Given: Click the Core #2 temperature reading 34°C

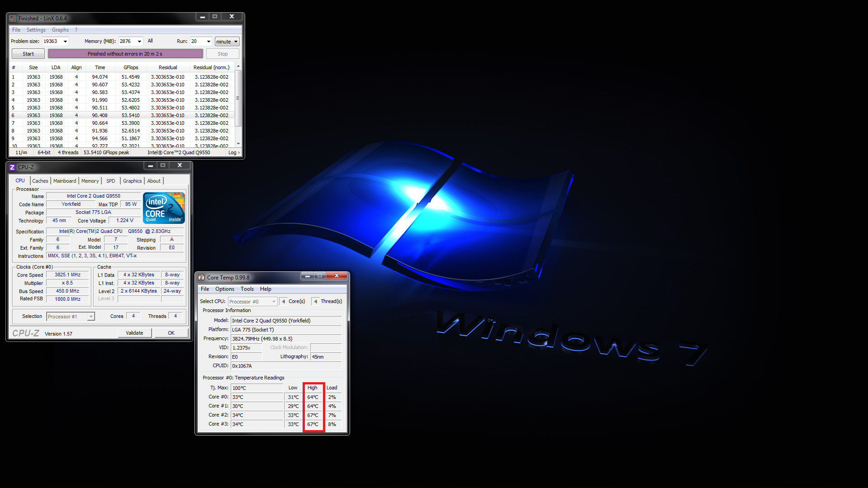Looking at the screenshot, I should 257,415.
